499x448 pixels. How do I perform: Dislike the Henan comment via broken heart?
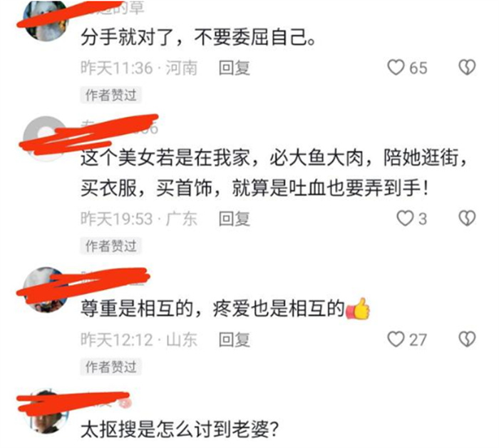[467, 68]
